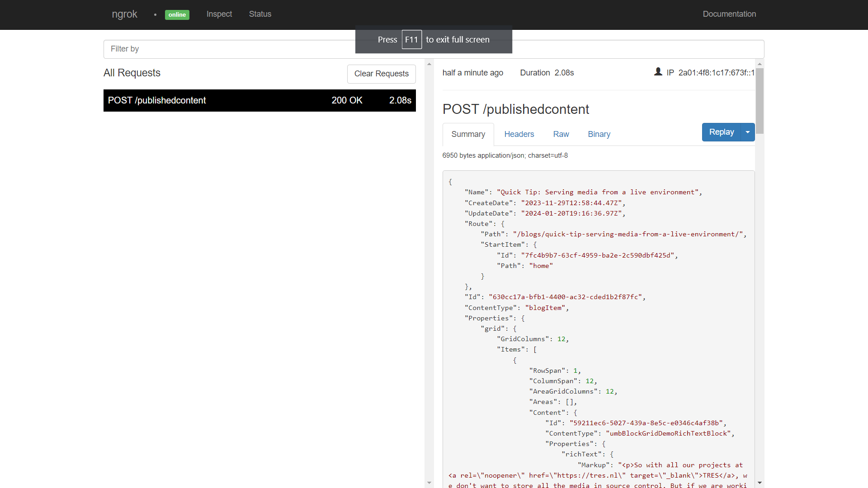The width and height of the screenshot is (868, 488).
Task: Open the Status page
Action: [x=260, y=14]
